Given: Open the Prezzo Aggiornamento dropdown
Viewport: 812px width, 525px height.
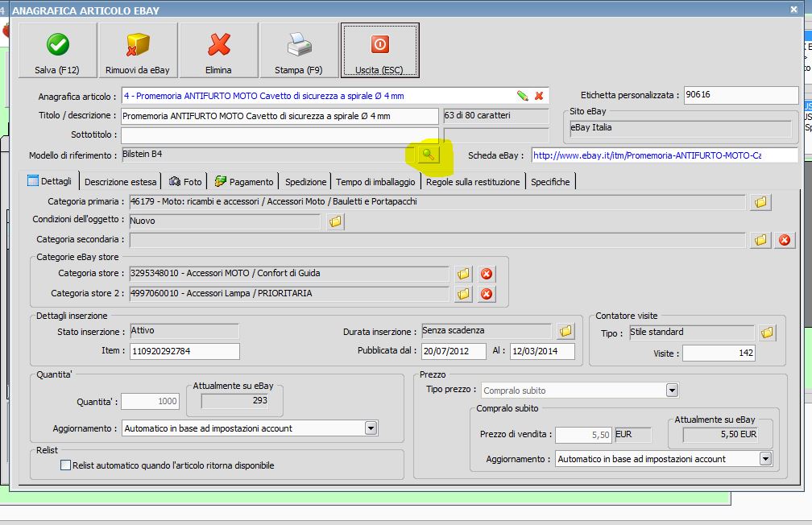Looking at the screenshot, I should 764,459.
